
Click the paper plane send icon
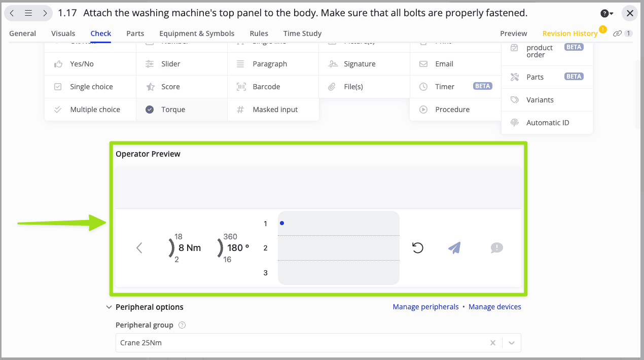(454, 248)
